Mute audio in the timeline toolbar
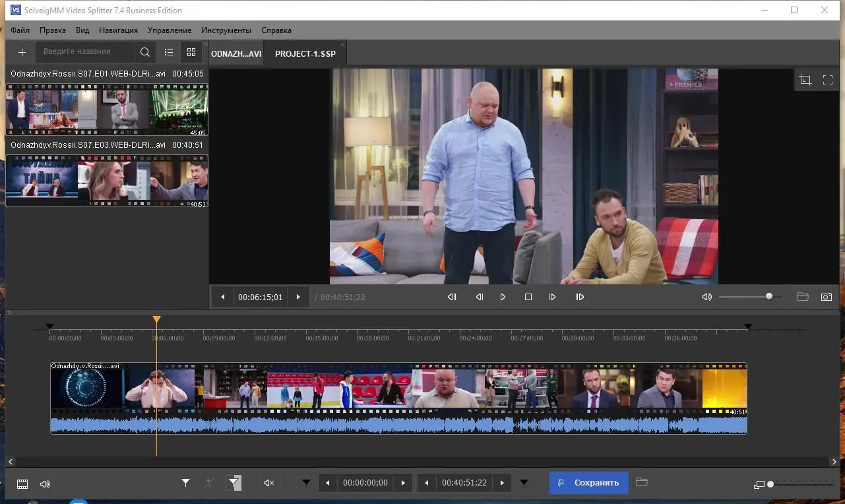The height and width of the screenshot is (504, 845). 268,484
